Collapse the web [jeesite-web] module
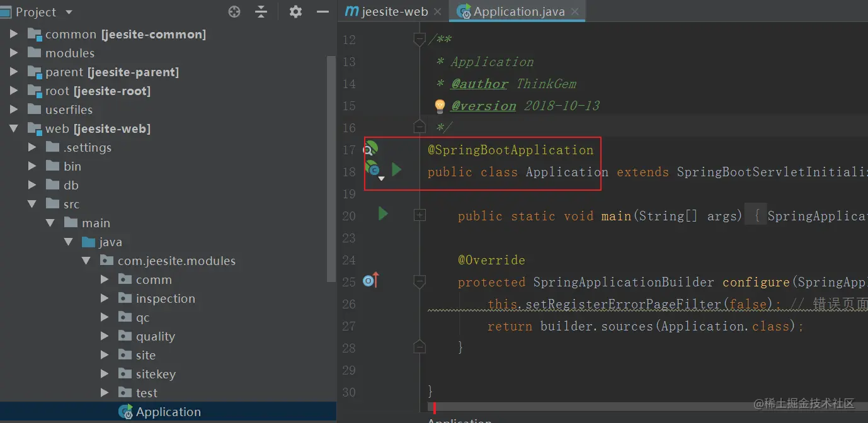 (x=14, y=128)
